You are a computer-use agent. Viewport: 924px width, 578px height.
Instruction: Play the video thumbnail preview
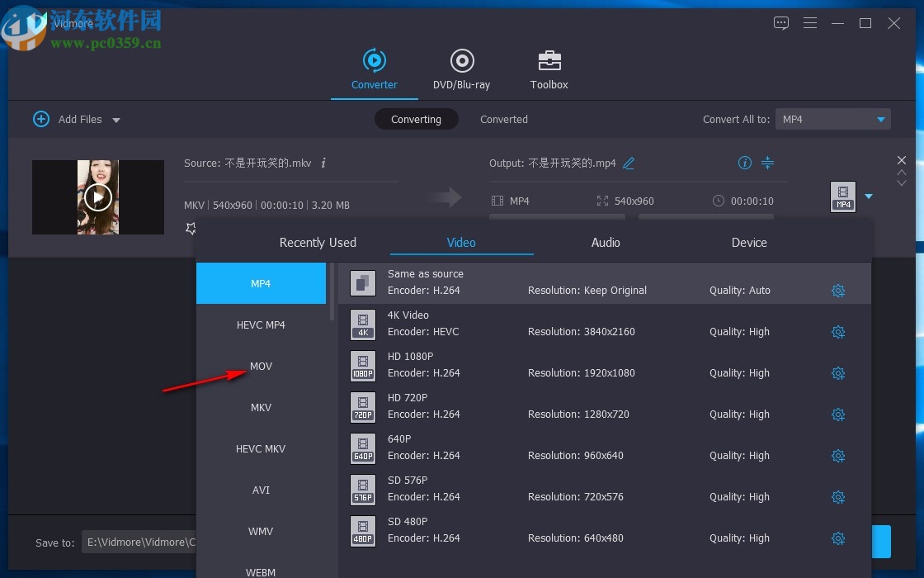click(97, 197)
